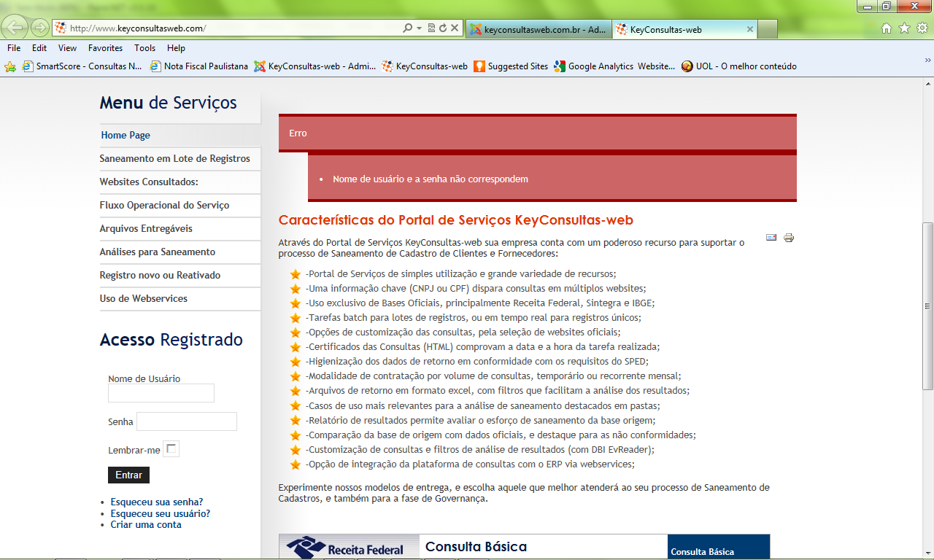Click the browser Forward arrow button

39,28
